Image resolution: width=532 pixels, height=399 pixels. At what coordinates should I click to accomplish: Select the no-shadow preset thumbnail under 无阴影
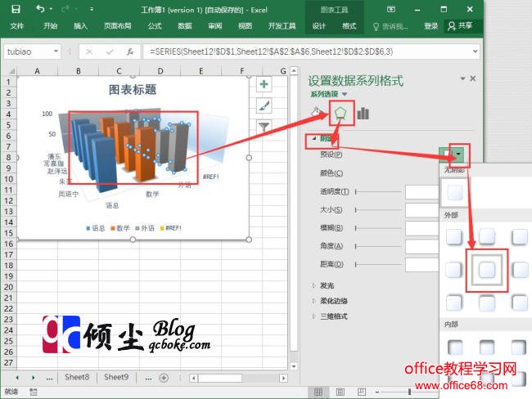point(454,193)
